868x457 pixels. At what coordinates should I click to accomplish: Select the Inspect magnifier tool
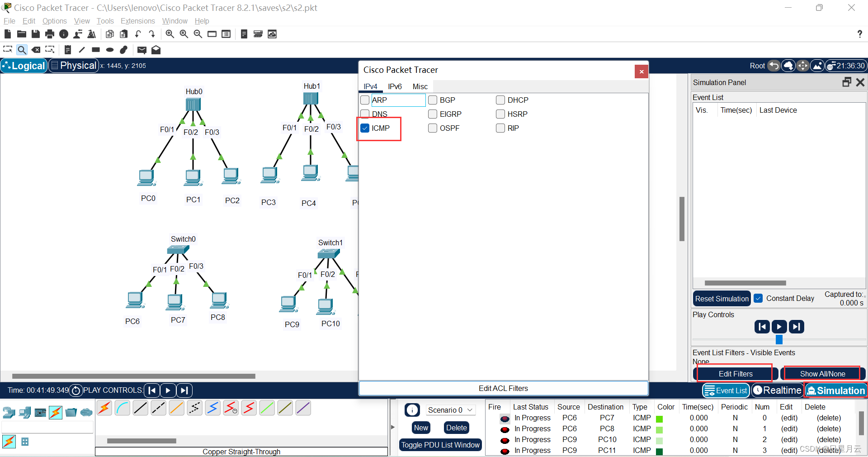point(22,50)
